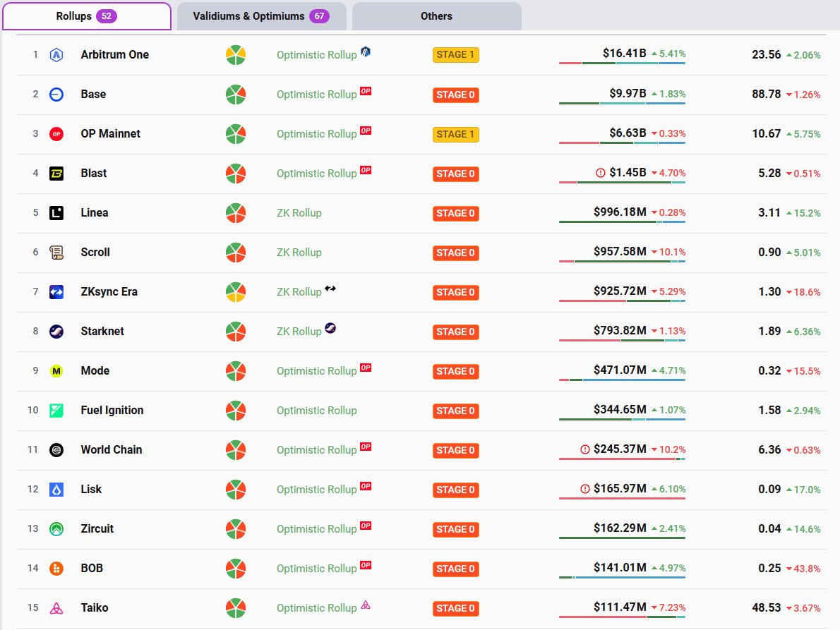Click the Arbitrum stack badge icon
The height and width of the screenshot is (630, 840).
click(366, 52)
